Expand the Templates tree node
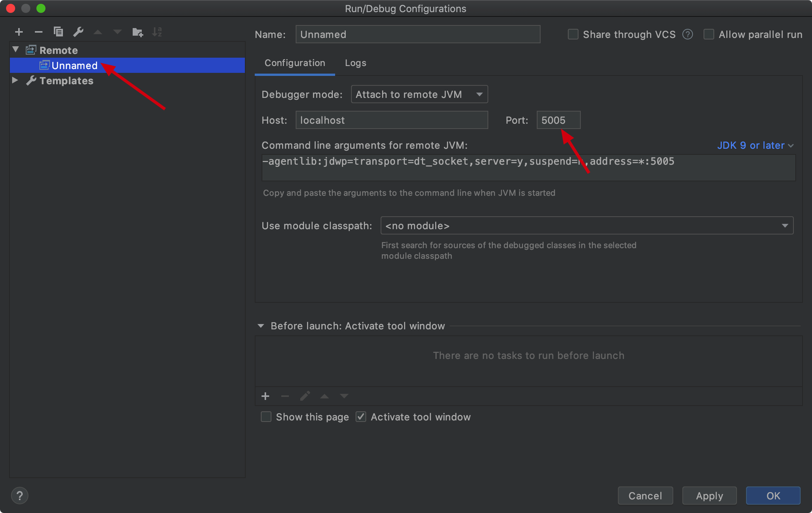 pos(15,80)
